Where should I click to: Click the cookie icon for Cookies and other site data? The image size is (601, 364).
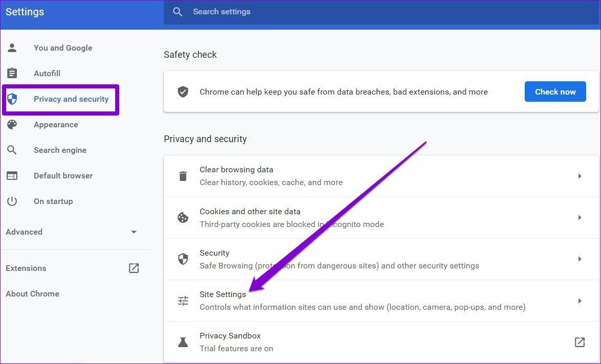point(183,217)
